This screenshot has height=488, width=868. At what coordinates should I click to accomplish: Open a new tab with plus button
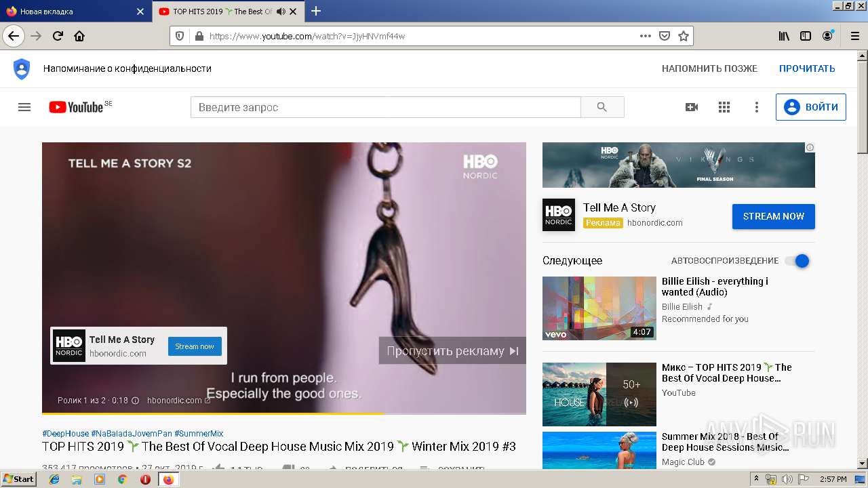316,11
